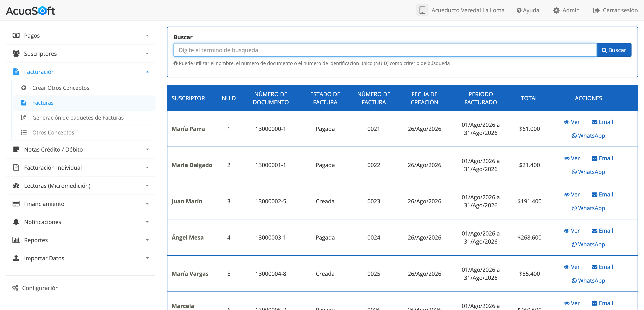Viewport: 644px width, 310px height.
Task: Expand the Facturación Individual arrow
Action: 147,167
